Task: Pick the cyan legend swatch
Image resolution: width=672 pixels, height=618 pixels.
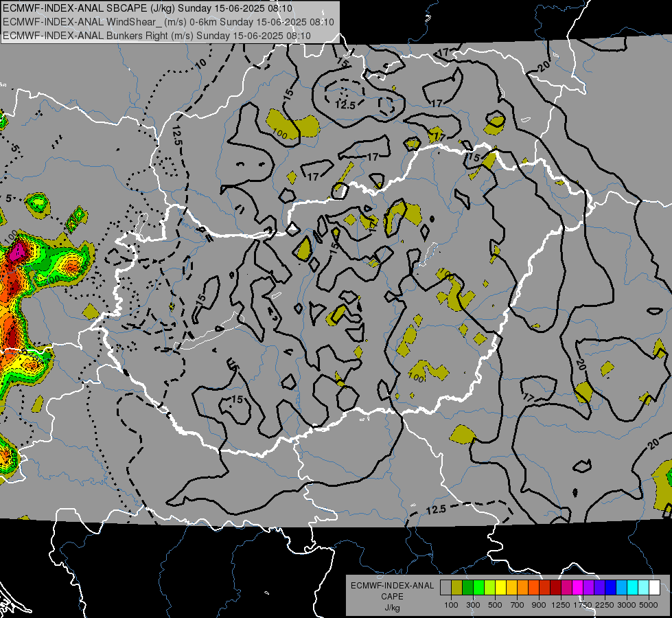Action: coord(633,588)
